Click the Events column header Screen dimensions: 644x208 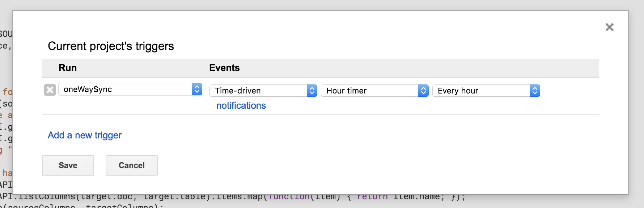click(224, 68)
